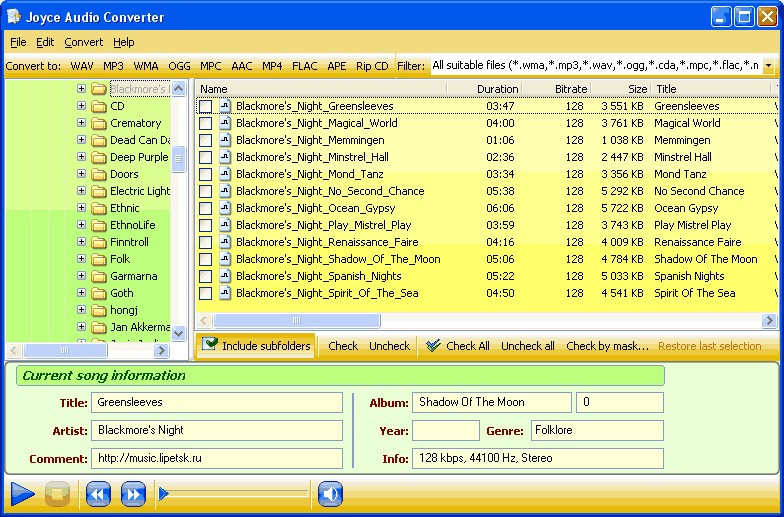784x517 pixels.
Task: Click the Rip CD button
Action: [x=372, y=66]
